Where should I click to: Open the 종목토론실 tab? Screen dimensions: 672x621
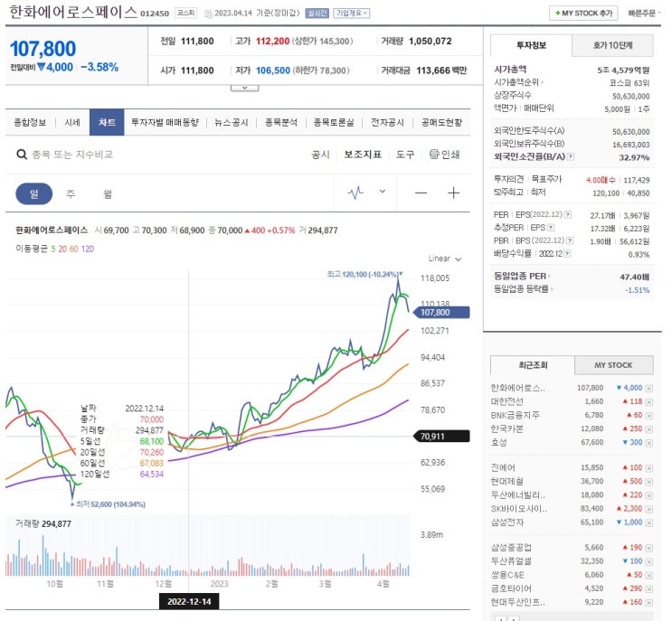334,123
